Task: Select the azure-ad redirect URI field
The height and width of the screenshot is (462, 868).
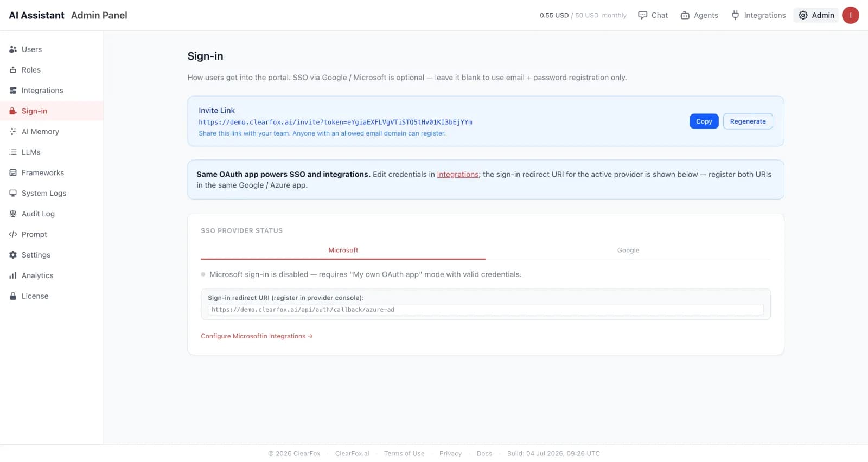Action: click(x=486, y=310)
